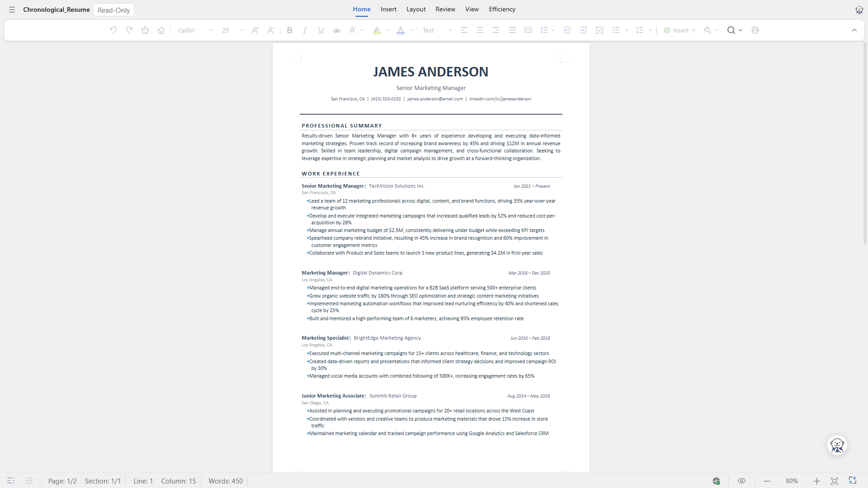This screenshot has width=868, height=488.
Task: Collapse the toolbar ribbon chevron
Action: (x=854, y=30)
